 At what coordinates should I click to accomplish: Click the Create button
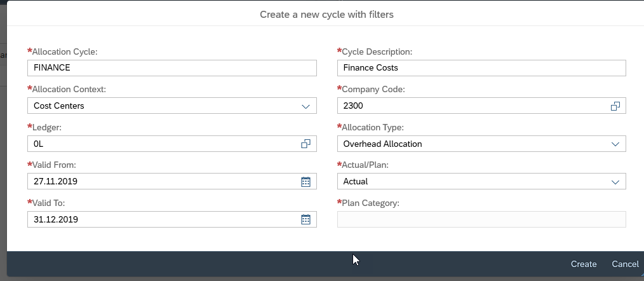tap(583, 264)
